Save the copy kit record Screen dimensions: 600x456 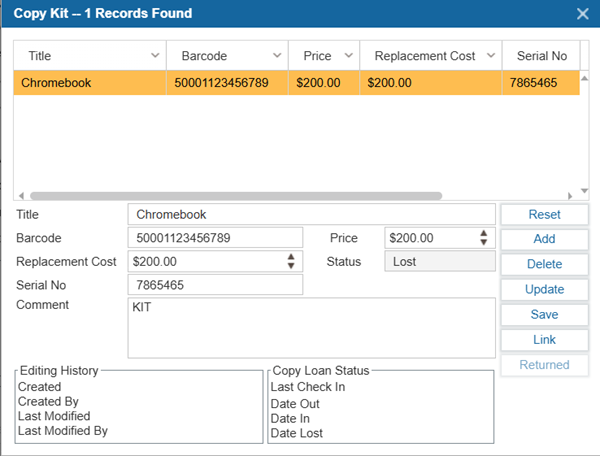point(544,315)
